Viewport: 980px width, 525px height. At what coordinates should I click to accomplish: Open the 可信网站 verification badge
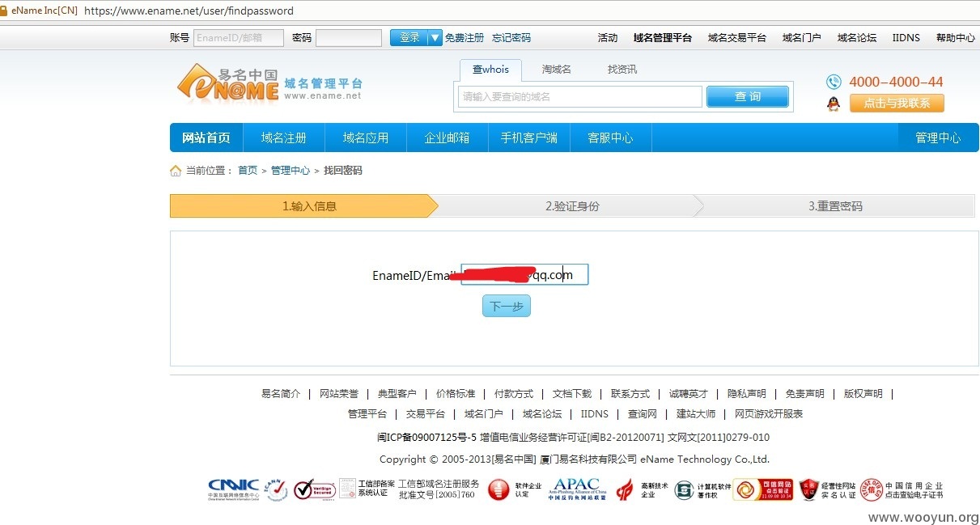point(763,489)
